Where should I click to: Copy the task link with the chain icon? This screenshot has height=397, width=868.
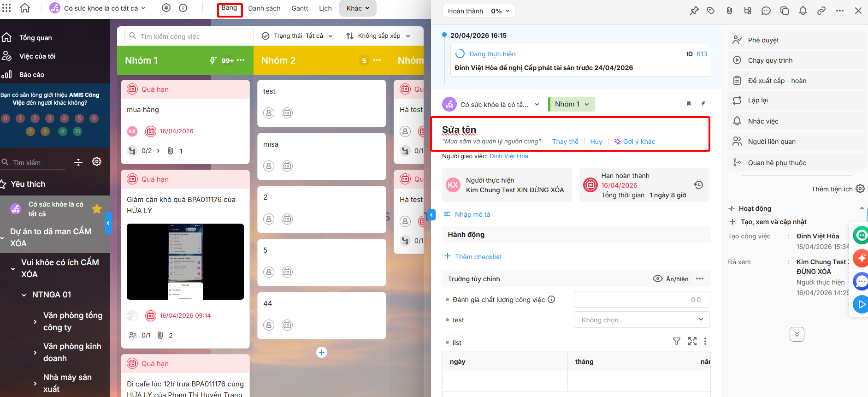pos(821,11)
